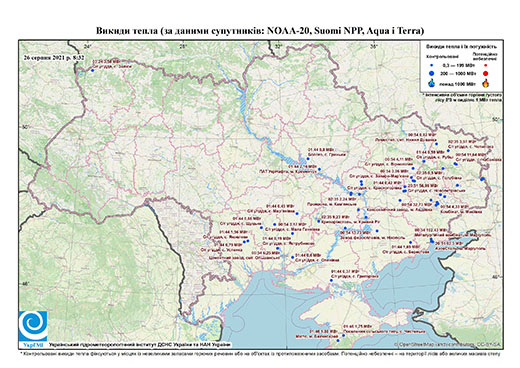Screen dimensions: 520x368
Task: Click the institute name caption beside logo
Action: pyautogui.click(x=140, y=344)
